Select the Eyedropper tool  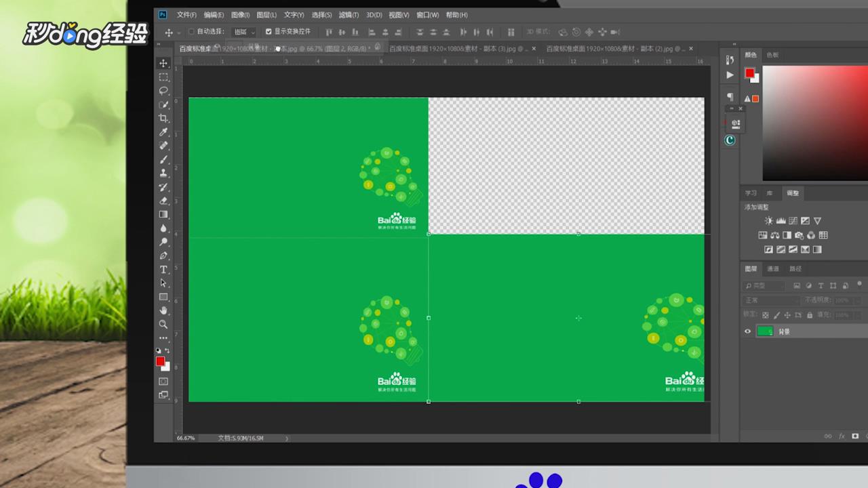pyautogui.click(x=163, y=132)
